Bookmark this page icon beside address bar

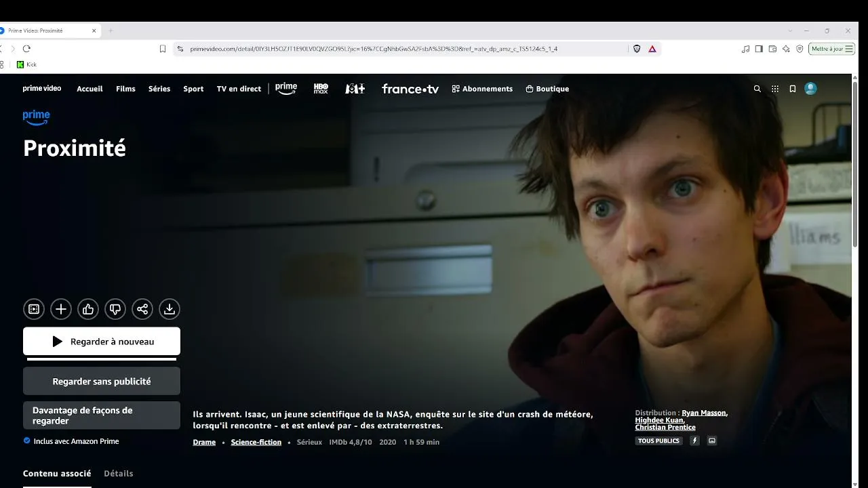coord(163,49)
